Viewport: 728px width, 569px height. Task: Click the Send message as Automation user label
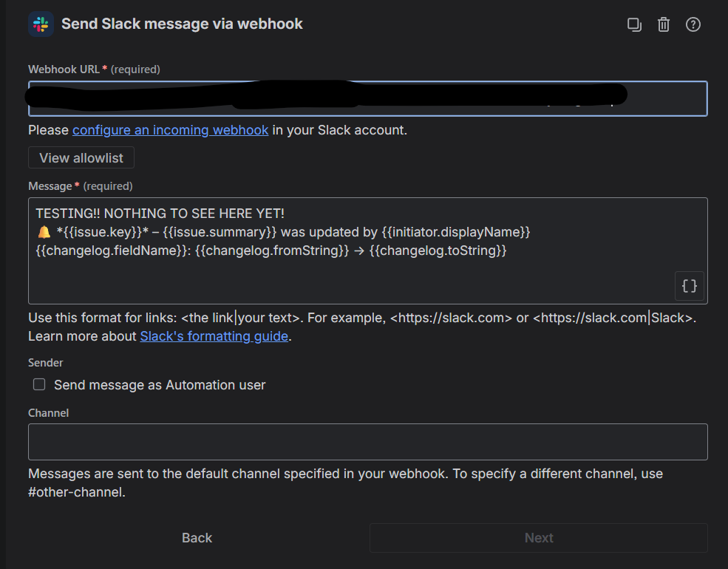[x=160, y=385]
